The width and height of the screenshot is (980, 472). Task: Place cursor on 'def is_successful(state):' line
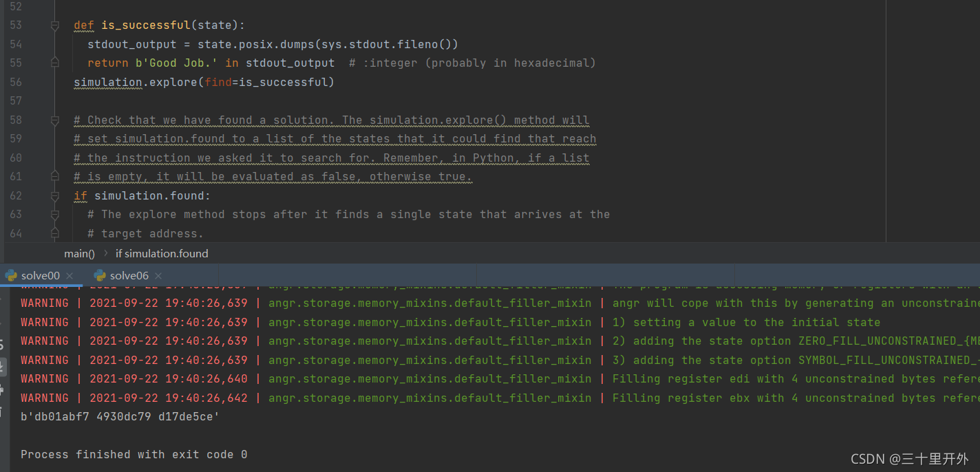click(159, 25)
